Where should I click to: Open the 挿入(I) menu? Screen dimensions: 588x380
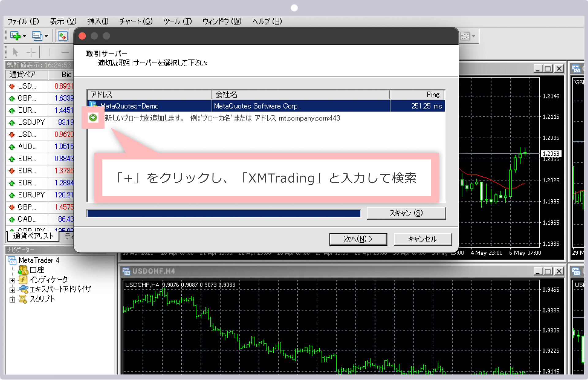point(98,21)
